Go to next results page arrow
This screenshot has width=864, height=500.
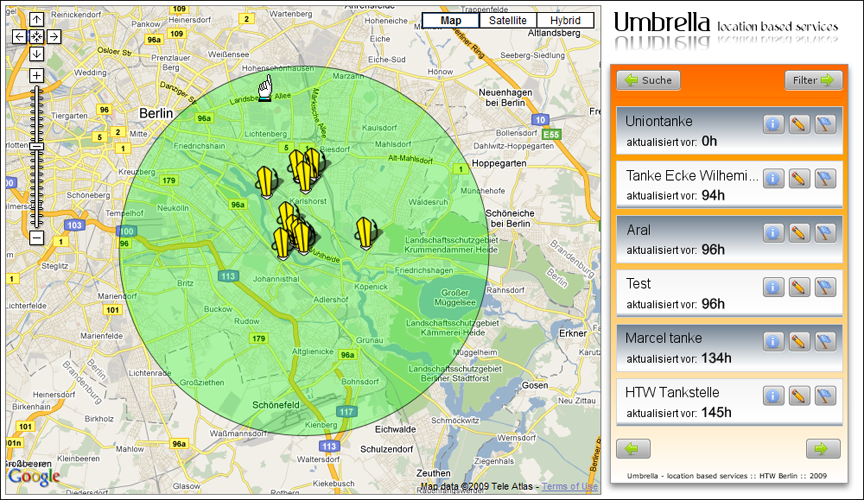tap(823, 449)
